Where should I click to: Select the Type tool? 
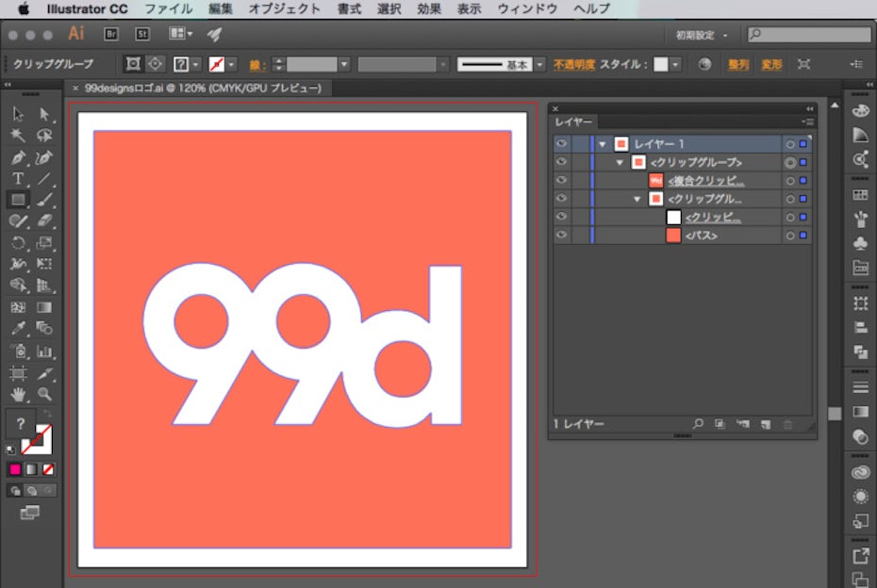(18, 178)
